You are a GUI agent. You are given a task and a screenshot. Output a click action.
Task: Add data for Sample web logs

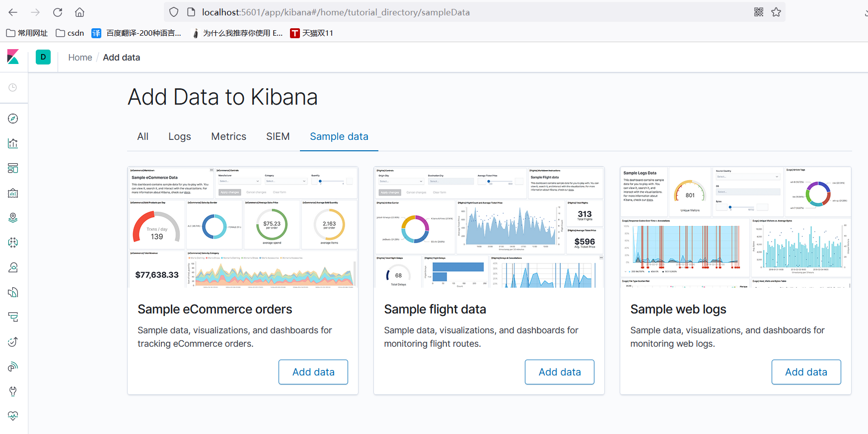806,372
